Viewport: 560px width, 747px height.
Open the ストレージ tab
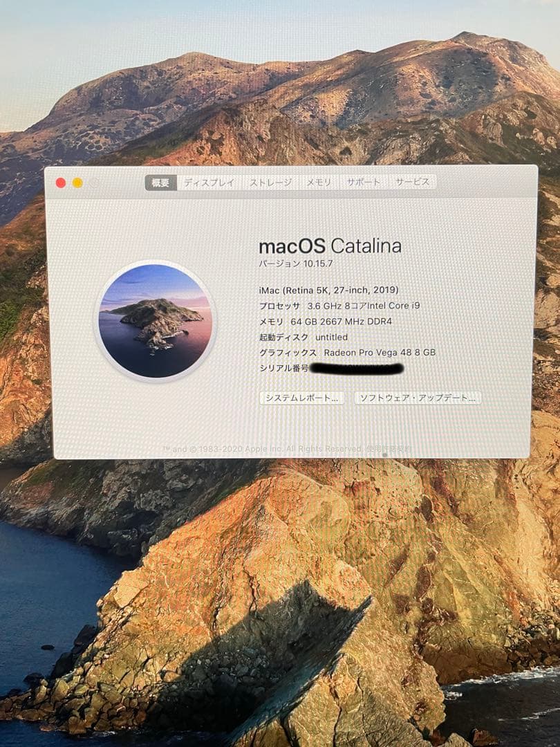[270, 183]
